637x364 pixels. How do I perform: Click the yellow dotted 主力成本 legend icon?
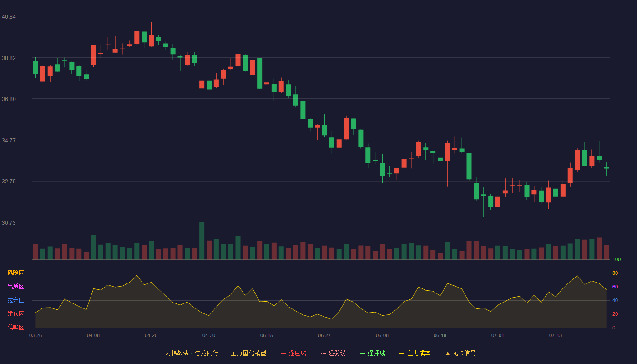coord(402,353)
